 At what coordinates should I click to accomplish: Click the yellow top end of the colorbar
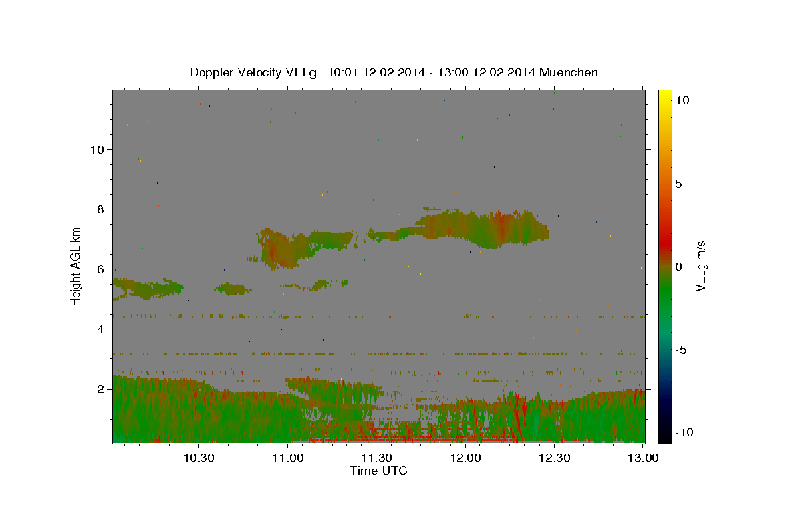tap(665, 95)
